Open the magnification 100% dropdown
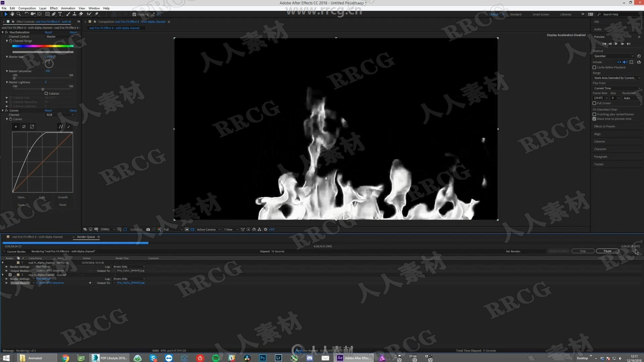This screenshot has height=362, width=644. [x=108, y=230]
